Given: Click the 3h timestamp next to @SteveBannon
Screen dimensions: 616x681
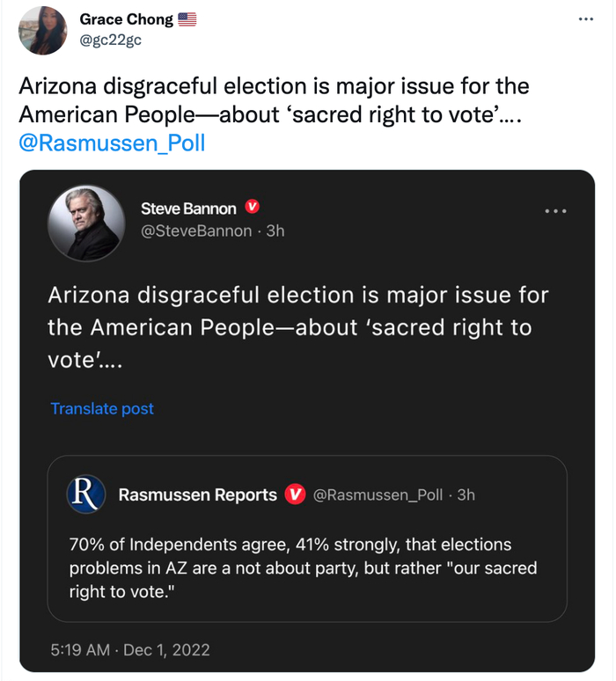Looking at the screenshot, I should tap(275, 231).
